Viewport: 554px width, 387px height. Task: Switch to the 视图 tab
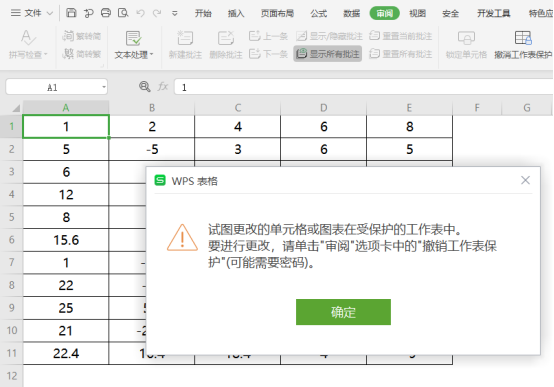(417, 13)
